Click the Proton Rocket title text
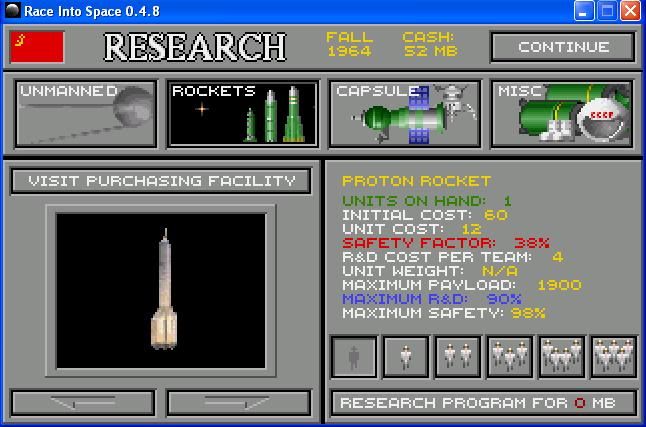This screenshot has height=427, width=646. [x=417, y=181]
